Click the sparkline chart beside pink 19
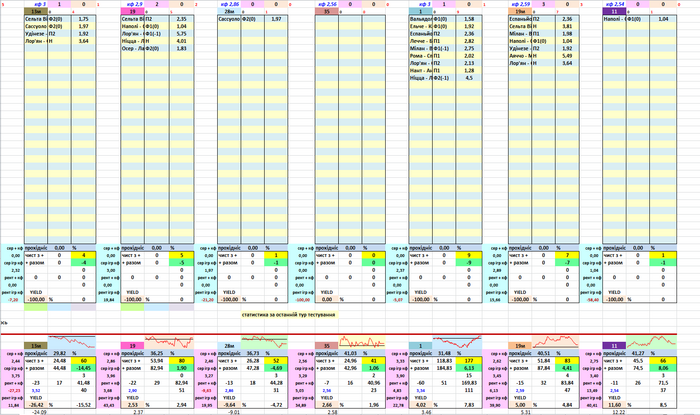 (x=169, y=342)
